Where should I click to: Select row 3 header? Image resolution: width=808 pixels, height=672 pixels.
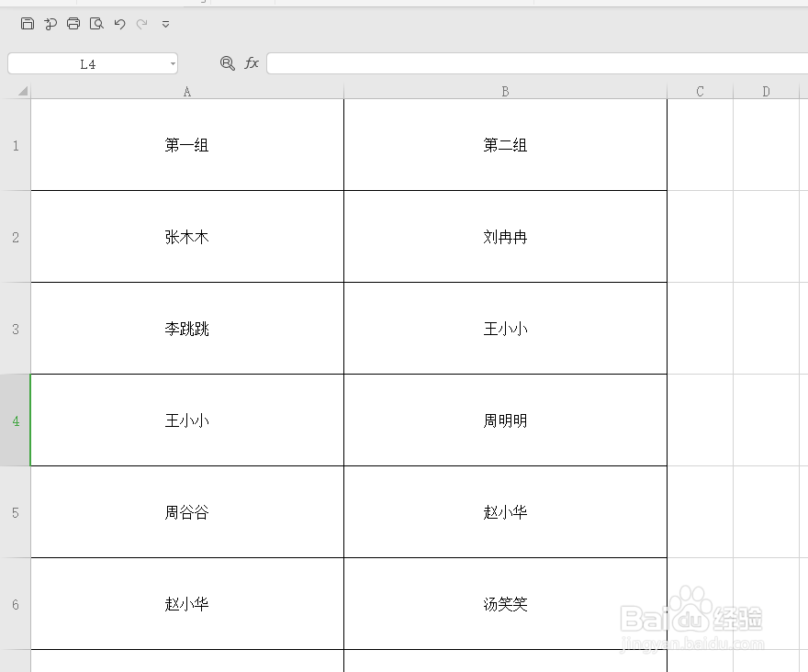tap(16, 329)
